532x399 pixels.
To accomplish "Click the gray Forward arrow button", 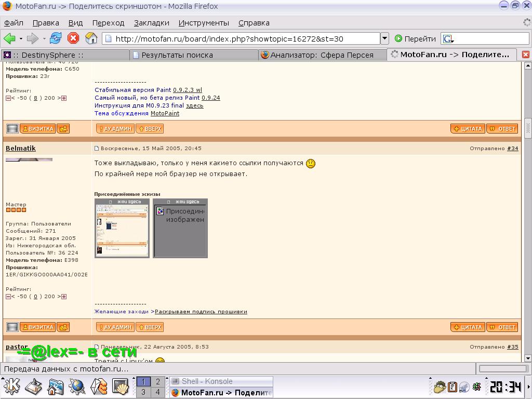I will pyautogui.click(x=33, y=38).
